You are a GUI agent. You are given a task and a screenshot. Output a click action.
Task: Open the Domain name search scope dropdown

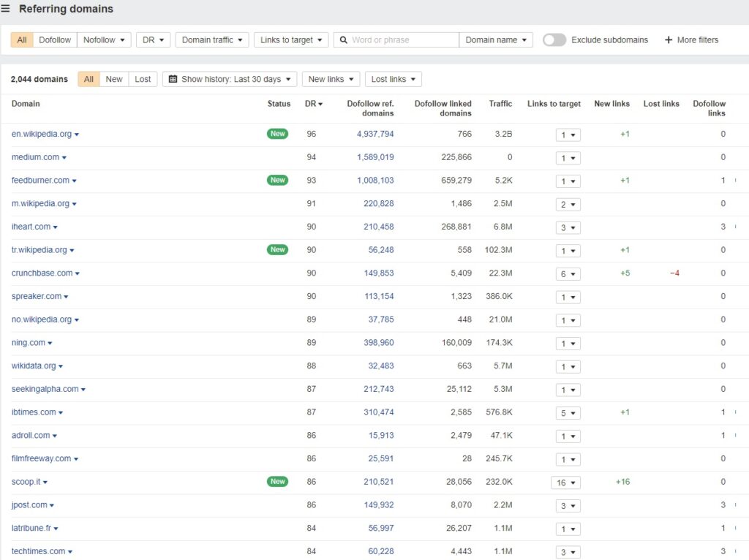click(496, 40)
